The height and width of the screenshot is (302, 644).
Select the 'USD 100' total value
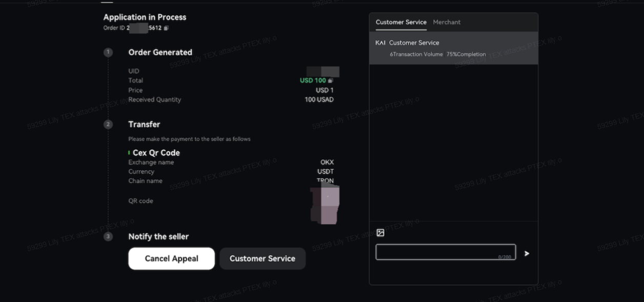click(313, 80)
